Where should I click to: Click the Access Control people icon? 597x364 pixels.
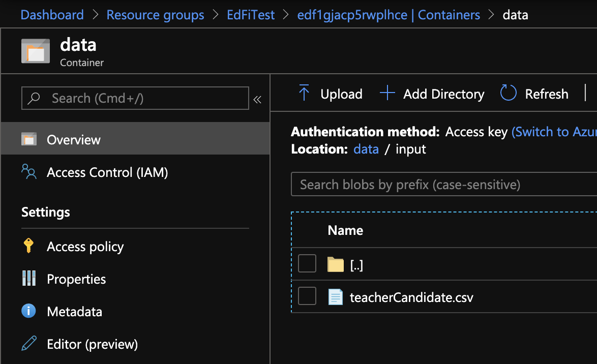pos(28,172)
